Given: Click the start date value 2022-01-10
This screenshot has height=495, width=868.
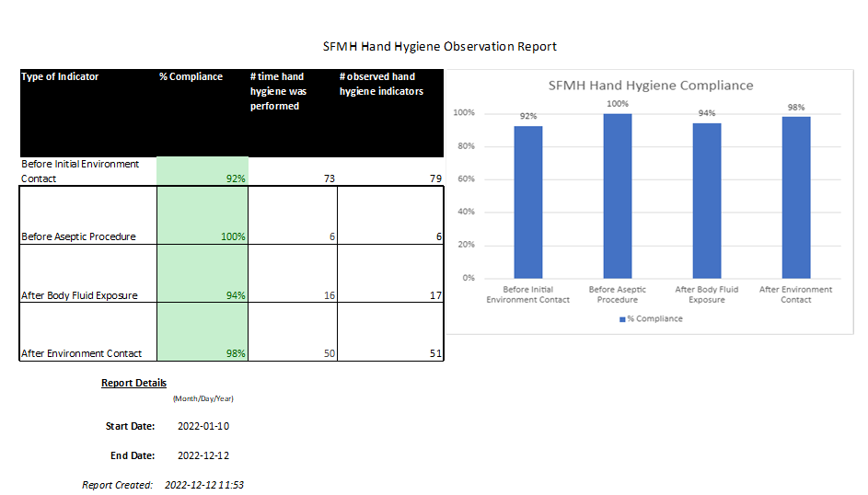Looking at the screenshot, I should coord(203,426).
